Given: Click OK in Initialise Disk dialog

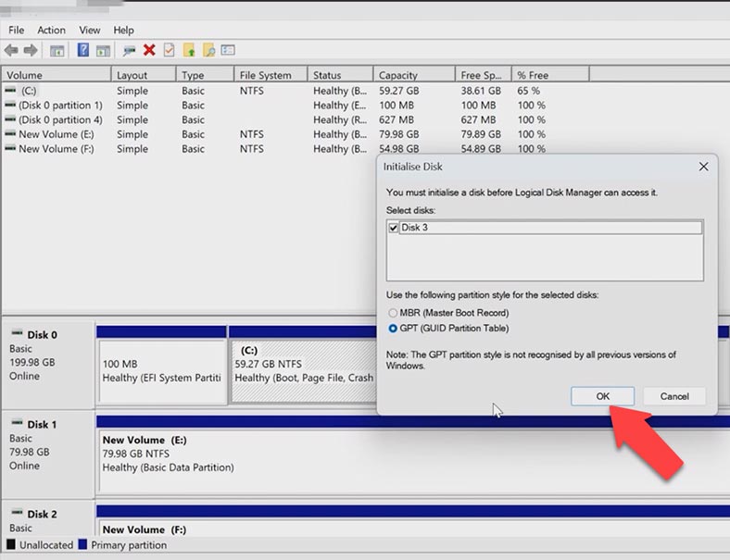Looking at the screenshot, I should [x=602, y=396].
